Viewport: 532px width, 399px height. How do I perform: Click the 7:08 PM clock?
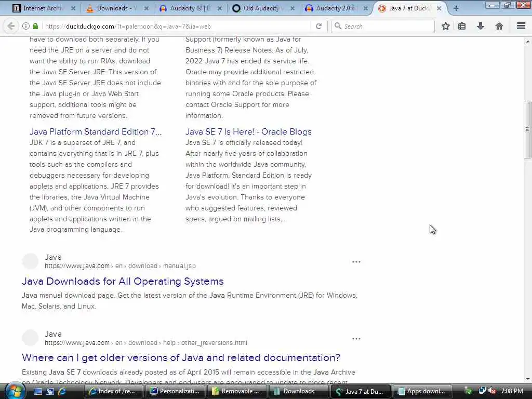click(x=512, y=391)
